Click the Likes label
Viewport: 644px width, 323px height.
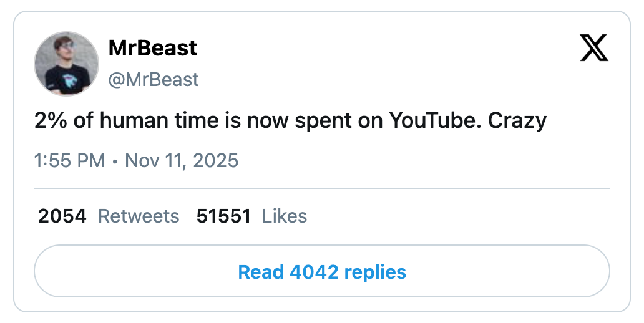pyautogui.click(x=285, y=216)
